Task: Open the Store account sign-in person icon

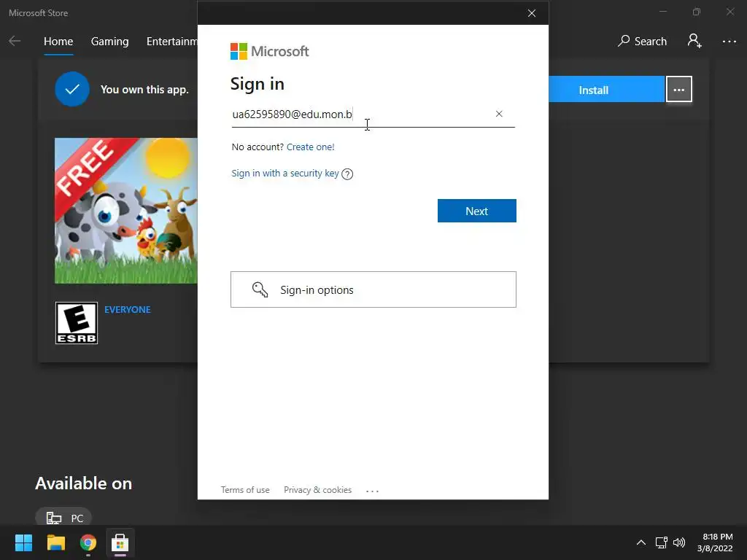Action: [694, 41]
